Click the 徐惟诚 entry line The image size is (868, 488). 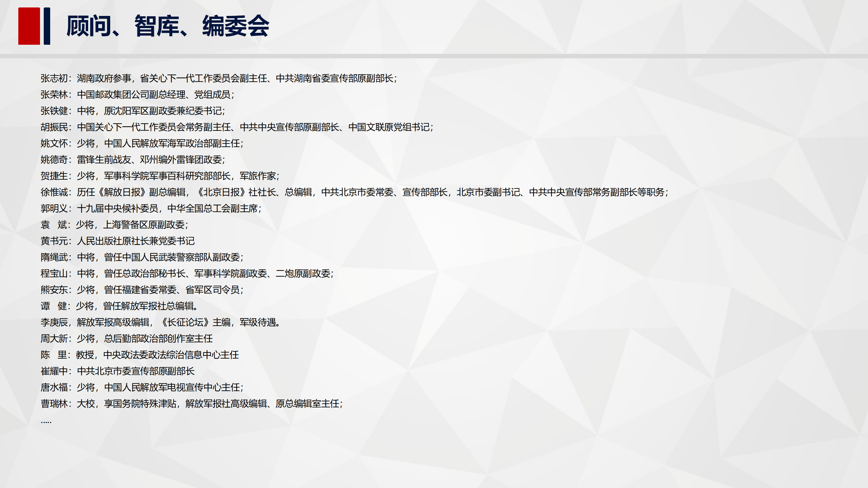(354, 192)
